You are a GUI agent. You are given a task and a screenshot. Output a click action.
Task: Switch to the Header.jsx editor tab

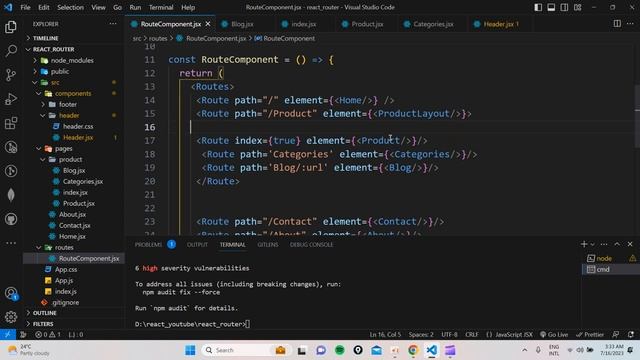[500, 24]
